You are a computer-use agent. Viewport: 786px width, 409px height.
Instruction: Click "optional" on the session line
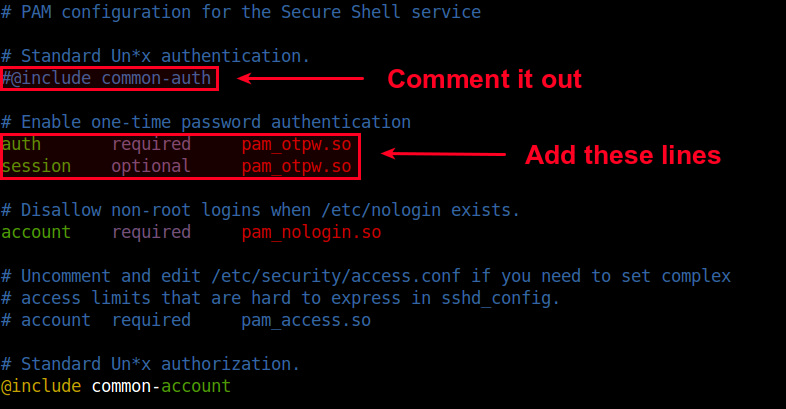click(x=151, y=166)
